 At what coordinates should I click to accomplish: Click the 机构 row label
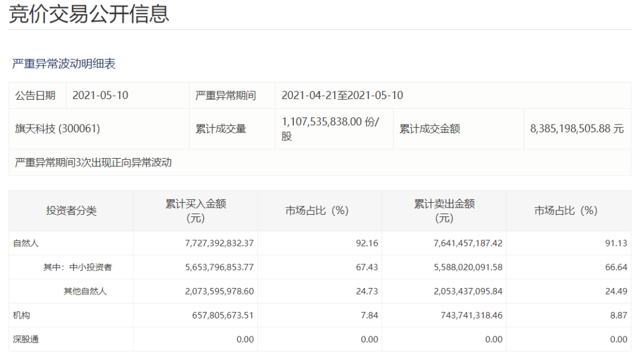tap(21, 315)
